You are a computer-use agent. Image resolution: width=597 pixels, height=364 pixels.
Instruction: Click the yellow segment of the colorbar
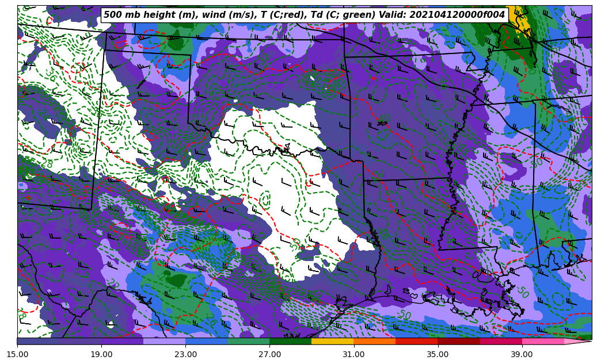[333, 341]
